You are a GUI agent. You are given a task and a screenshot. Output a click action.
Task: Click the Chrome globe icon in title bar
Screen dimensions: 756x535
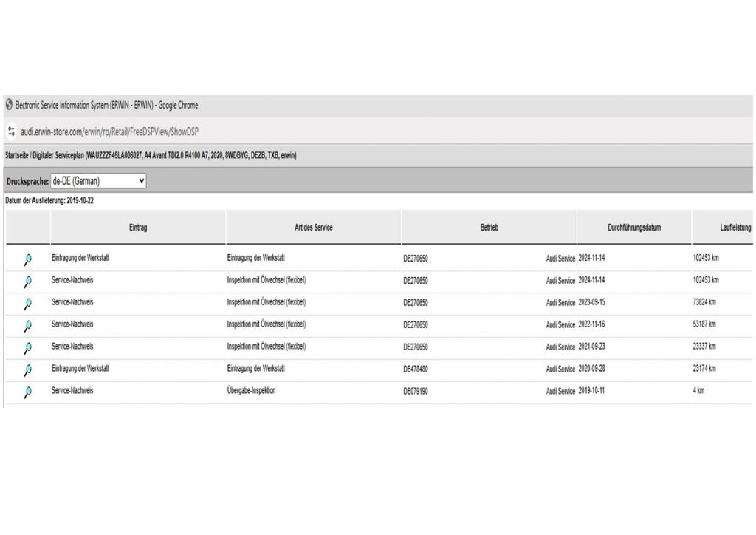click(x=9, y=105)
